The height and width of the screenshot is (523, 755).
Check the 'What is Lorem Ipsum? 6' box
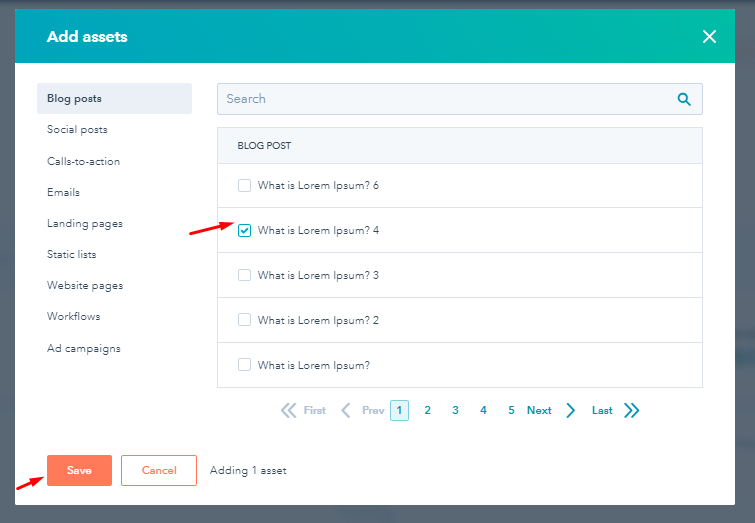(x=244, y=185)
